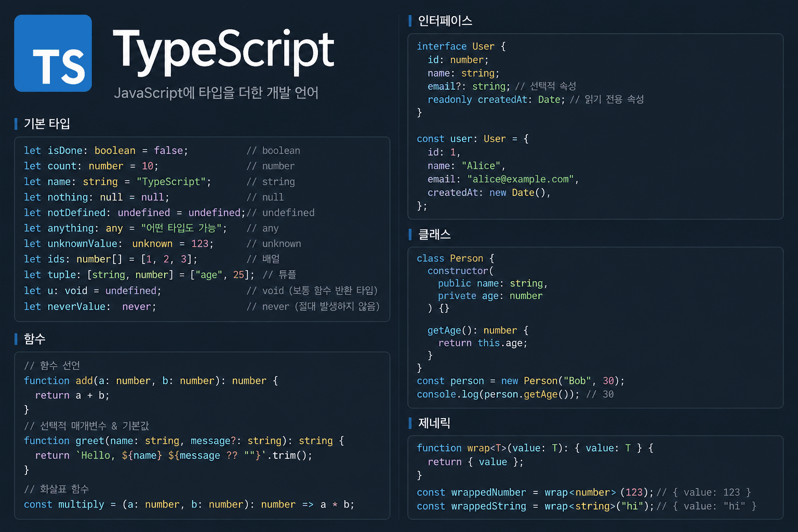Viewport: 798px width, 532px height.
Task: Select the "function add(a: number, b: number)" line
Action: pos(151,381)
